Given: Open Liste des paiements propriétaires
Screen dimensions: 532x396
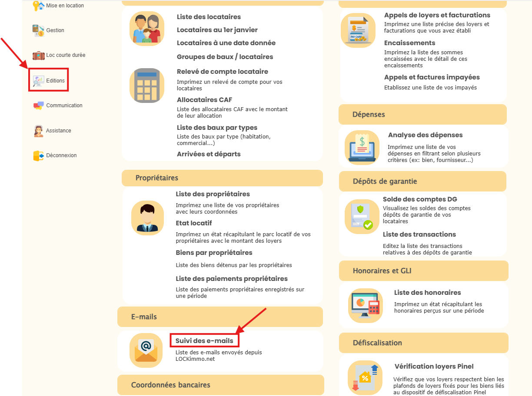Looking at the screenshot, I should click(232, 279).
